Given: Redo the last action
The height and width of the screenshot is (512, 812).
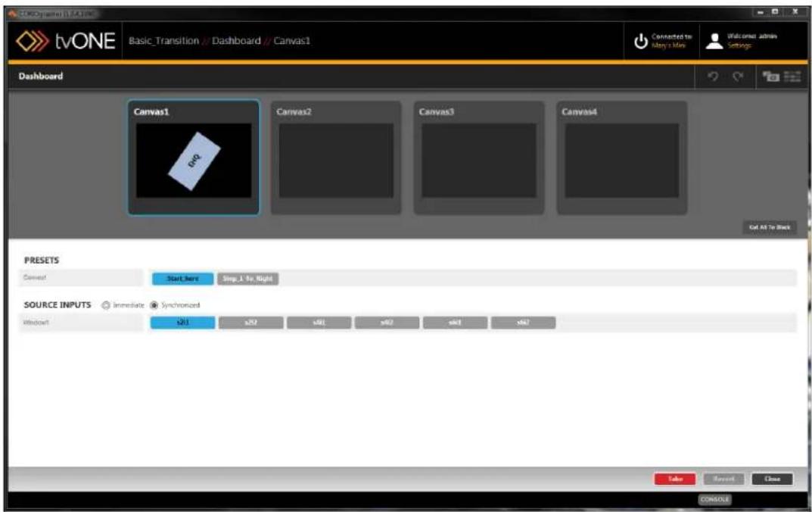Looking at the screenshot, I should click(738, 76).
